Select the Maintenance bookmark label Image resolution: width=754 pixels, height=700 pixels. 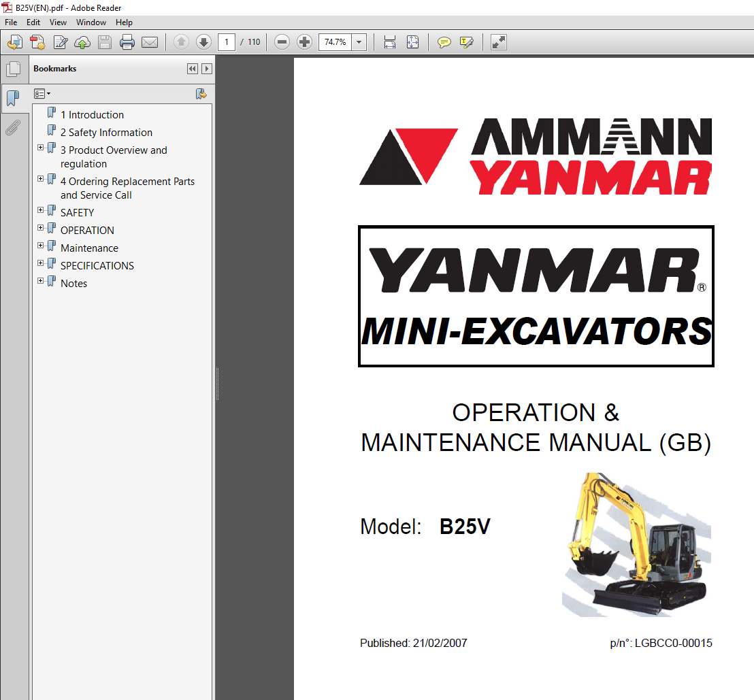click(x=89, y=248)
